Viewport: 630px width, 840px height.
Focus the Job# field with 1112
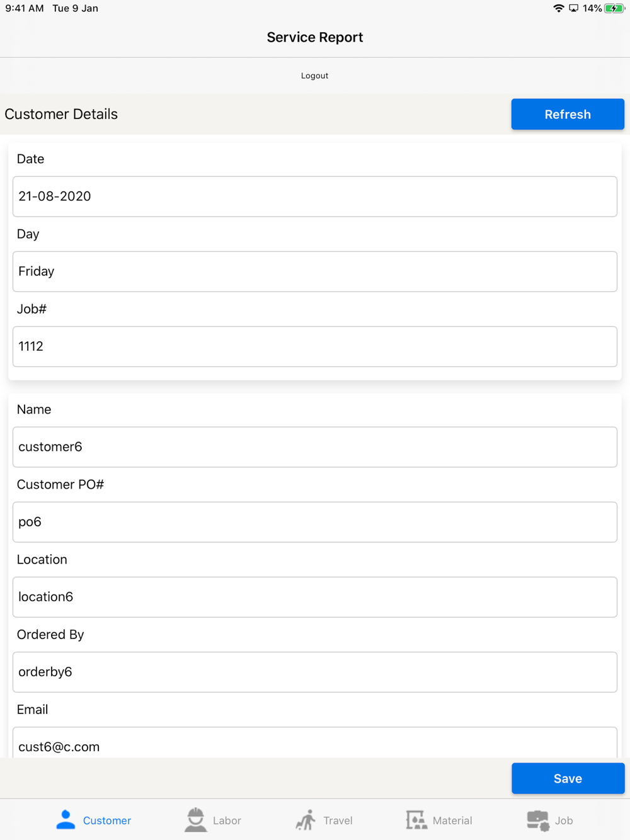tap(314, 346)
